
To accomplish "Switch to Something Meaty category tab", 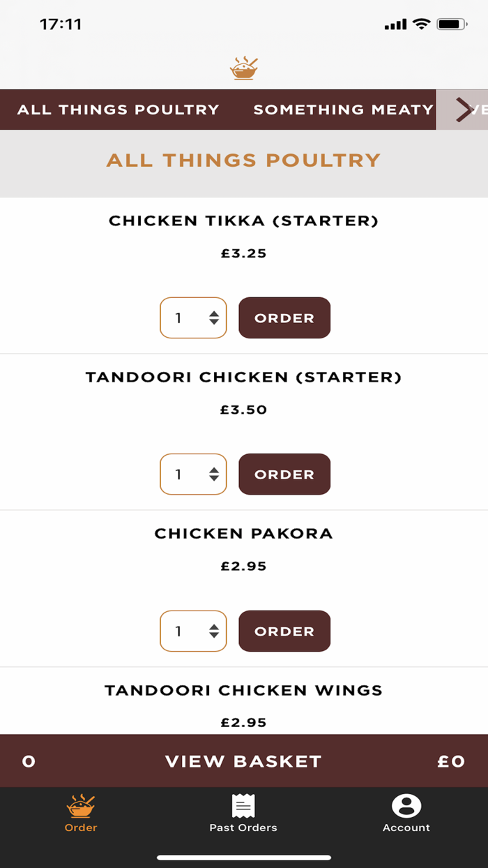I will coord(343,110).
